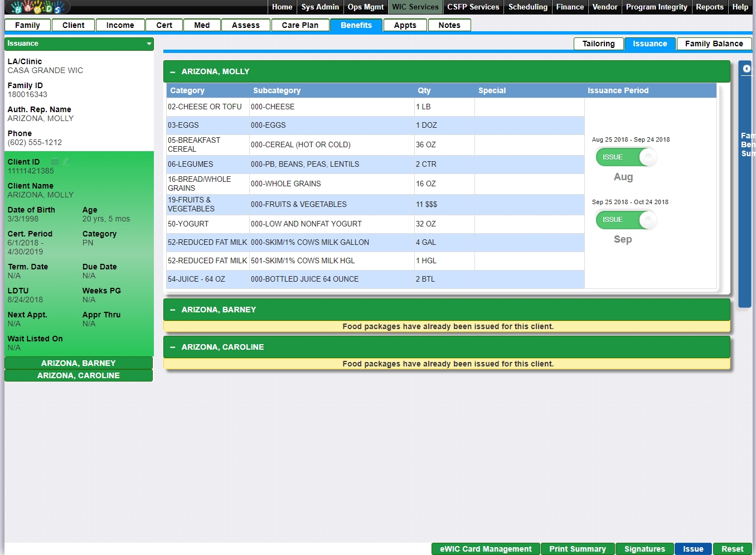Collapse the ARIZONA, CAROLINE section
756x555 pixels.
[173, 348]
